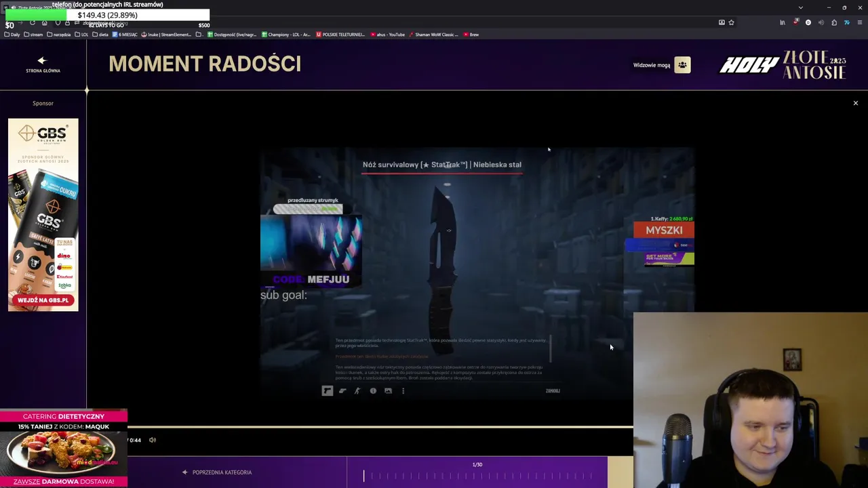Select the pistol inspect icon under knife
Image resolution: width=868 pixels, height=488 pixels.
coord(327,390)
